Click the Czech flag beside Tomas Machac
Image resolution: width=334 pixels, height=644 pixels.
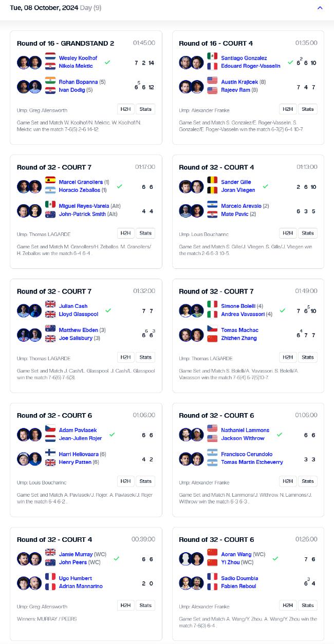(212, 328)
